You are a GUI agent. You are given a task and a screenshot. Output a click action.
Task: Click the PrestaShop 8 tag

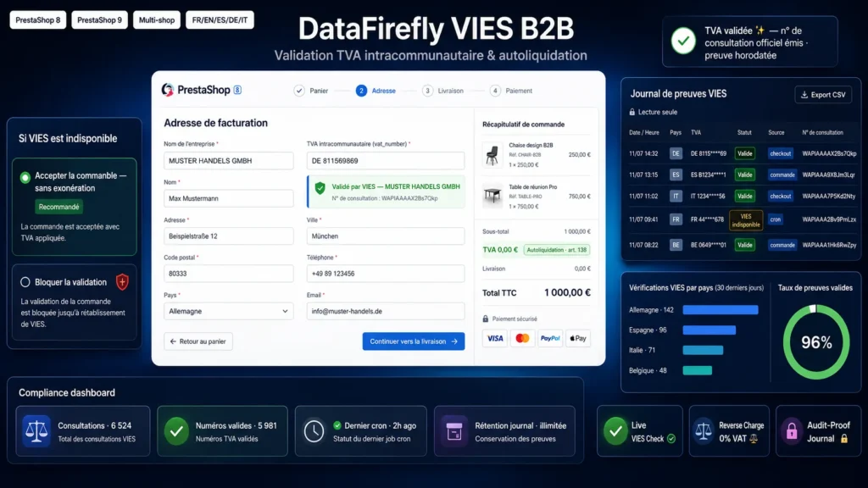[x=37, y=20]
